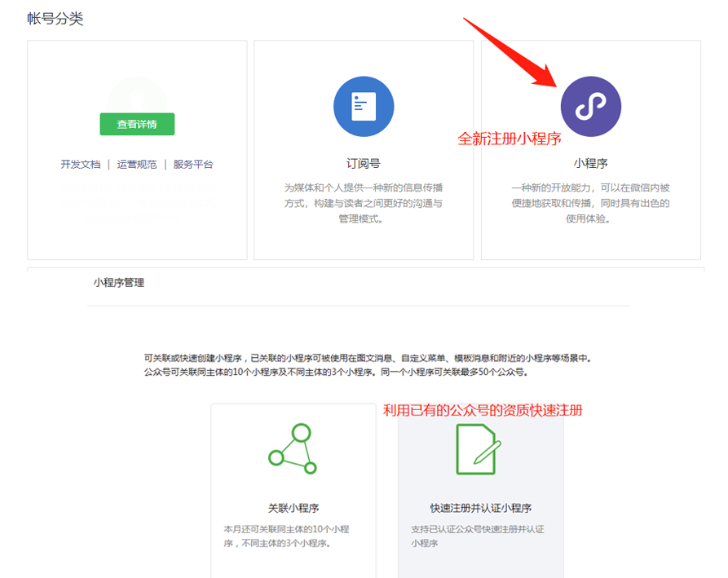Click the green document-with-pen registration icon

point(477,449)
